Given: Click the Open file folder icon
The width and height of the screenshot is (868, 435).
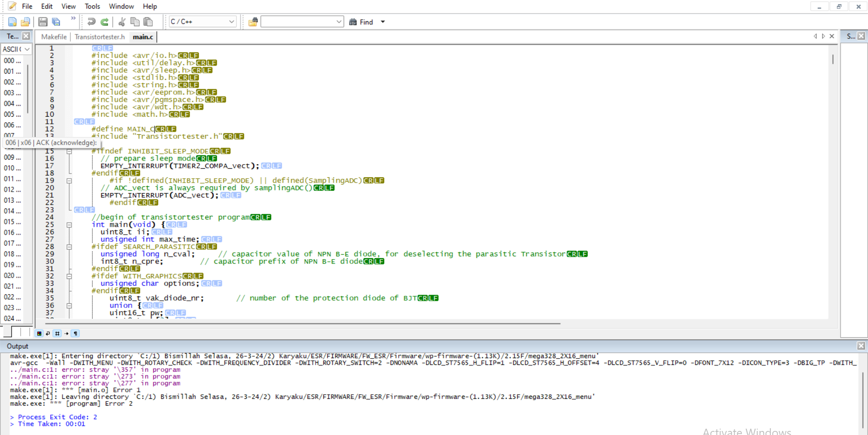Looking at the screenshot, I should tap(25, 22).
